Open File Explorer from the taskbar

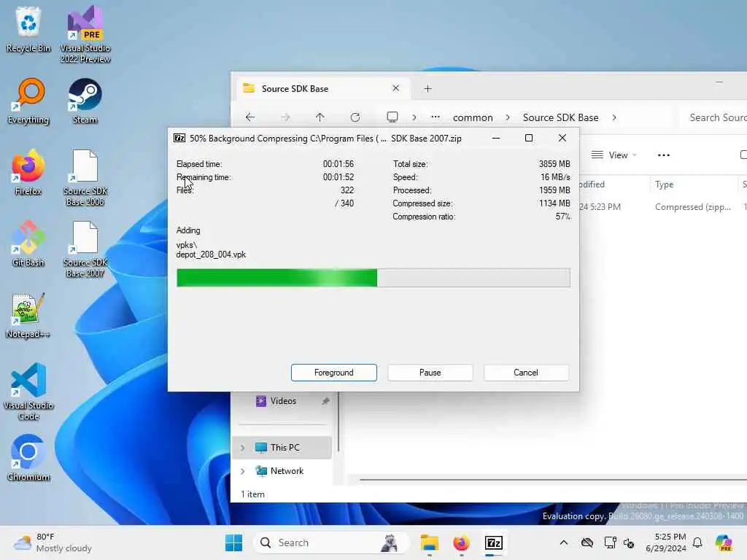tap(429, 542)
